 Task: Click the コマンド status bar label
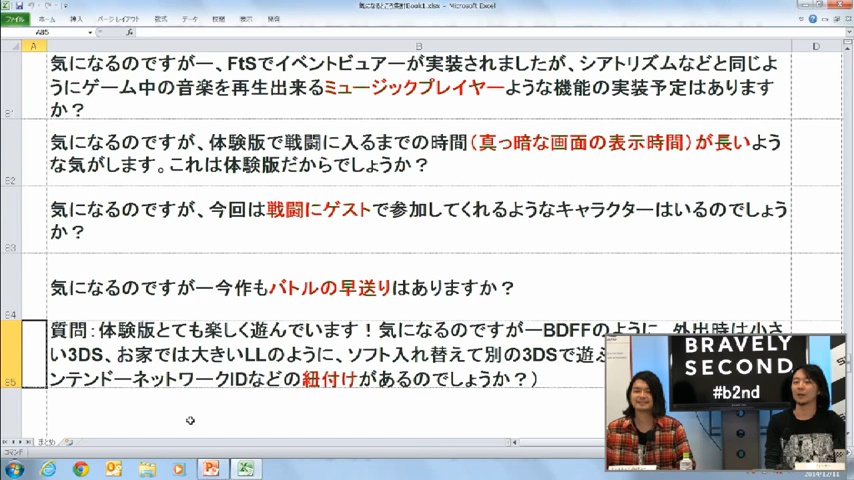point(13,452)
